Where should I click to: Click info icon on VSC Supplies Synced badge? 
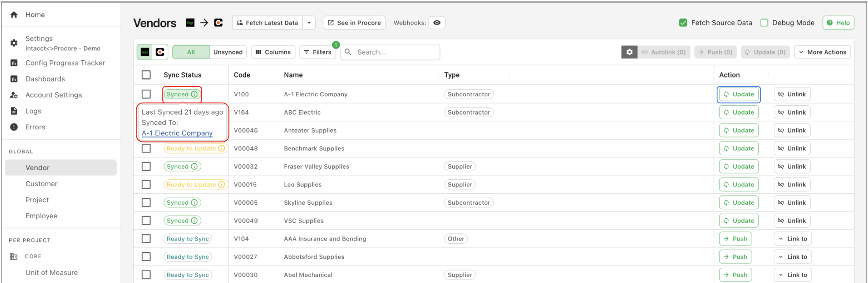click(194, 221)
